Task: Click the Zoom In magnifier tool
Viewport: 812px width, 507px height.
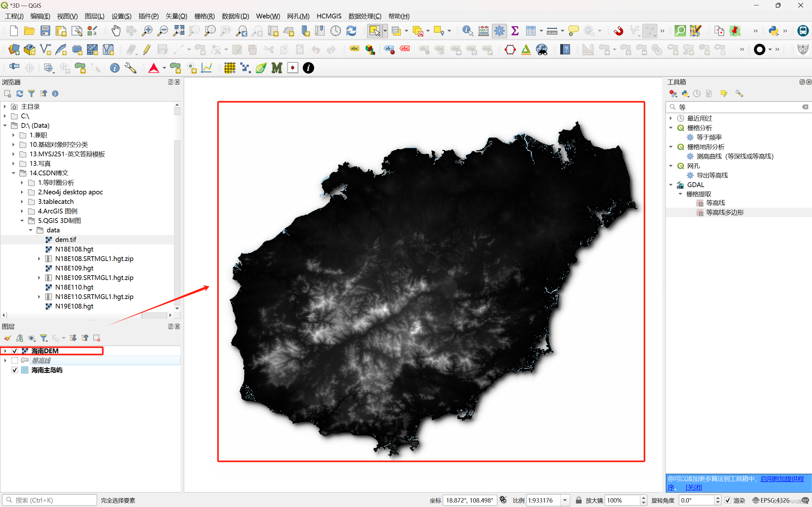Action: [147, 31]
